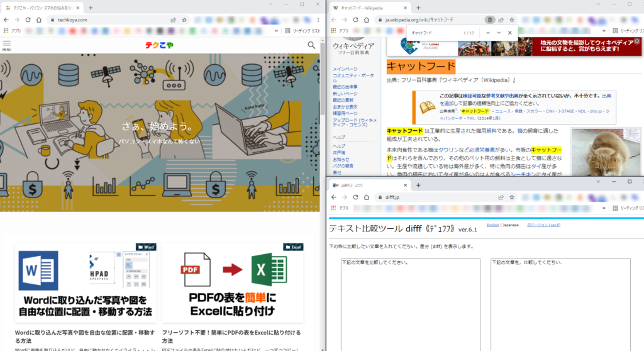Share techkoya.com page via share icon
Viewport: 644px width, 351px height.
pos(174,19)
